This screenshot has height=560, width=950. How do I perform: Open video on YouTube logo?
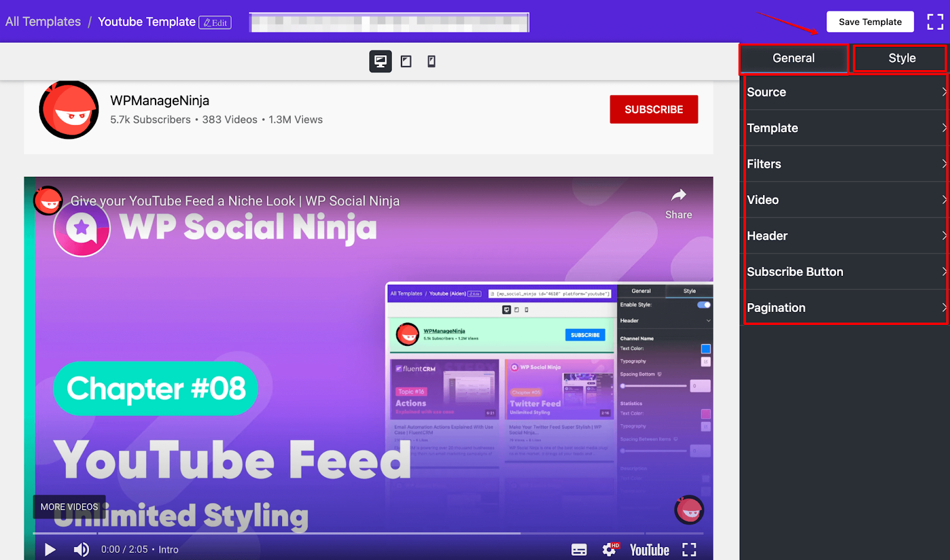click(x=650, y=550)
